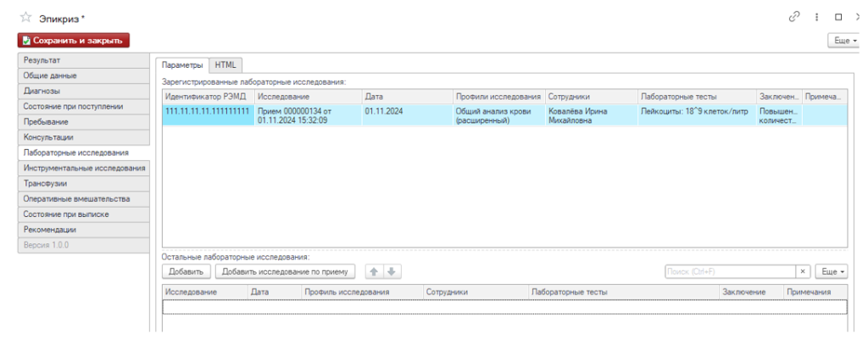Screen dimensions: 868x339
Task: Click Примечания header in lower table
Action: point(815,292)
